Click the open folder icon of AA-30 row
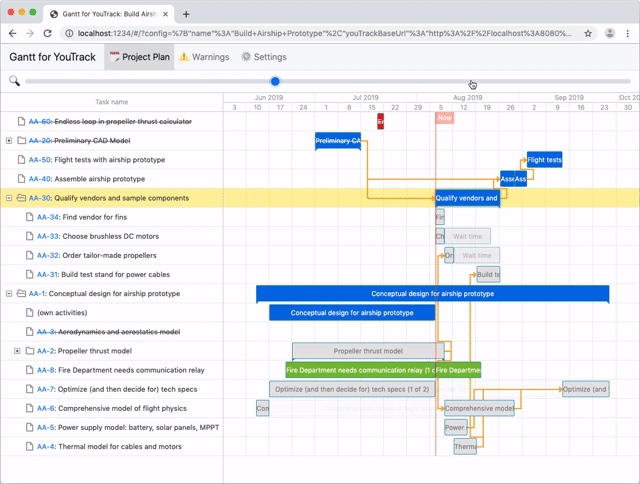This screenshot has height=484, width=640. [21, 198]
